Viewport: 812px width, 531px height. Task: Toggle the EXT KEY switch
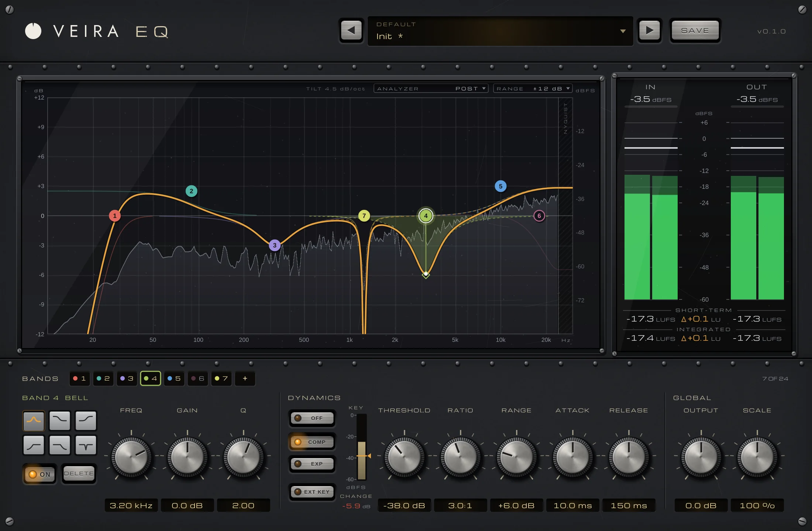(x=312, y=492)
